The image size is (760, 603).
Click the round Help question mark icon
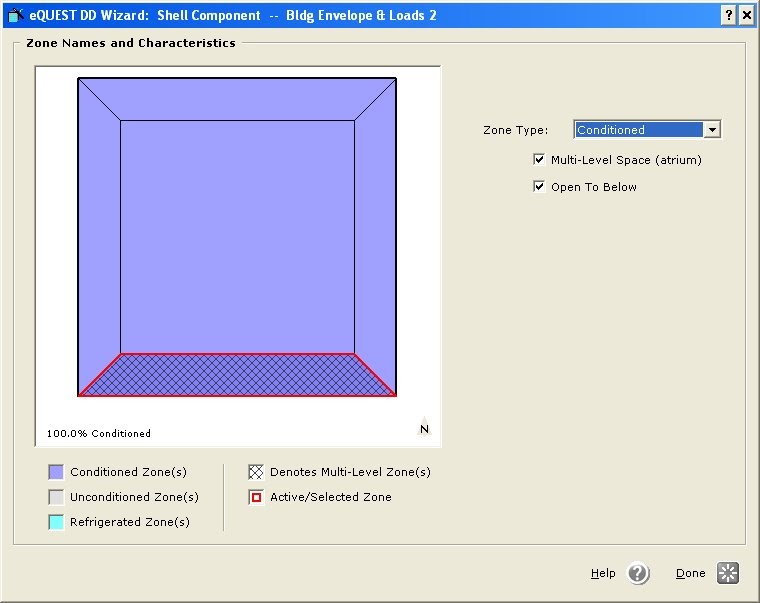638,573
